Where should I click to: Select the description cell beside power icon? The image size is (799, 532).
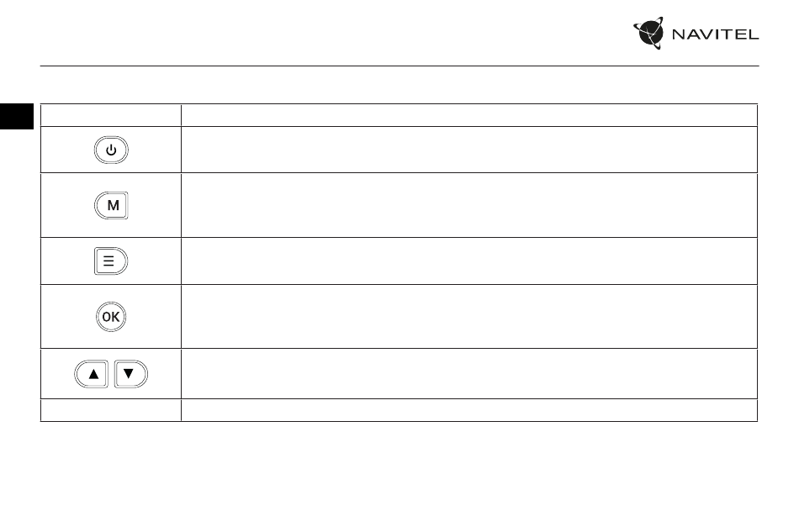click(x=469, y=150)
